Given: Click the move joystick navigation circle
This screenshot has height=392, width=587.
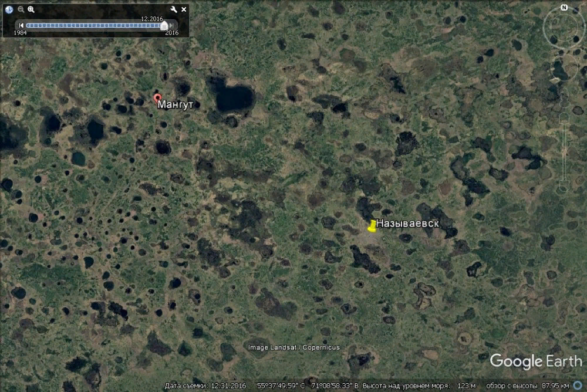Looking at the screenshot, I should [564, 67].
